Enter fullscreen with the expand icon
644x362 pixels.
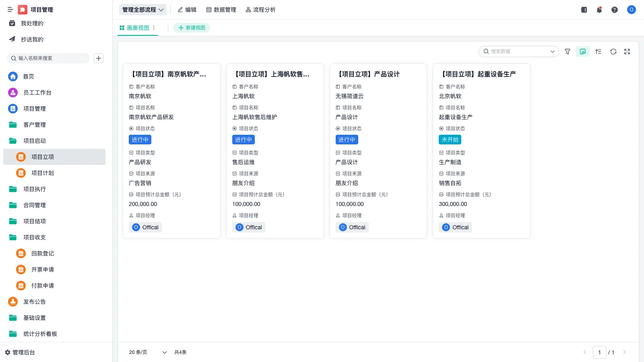[x=627, y=51]
